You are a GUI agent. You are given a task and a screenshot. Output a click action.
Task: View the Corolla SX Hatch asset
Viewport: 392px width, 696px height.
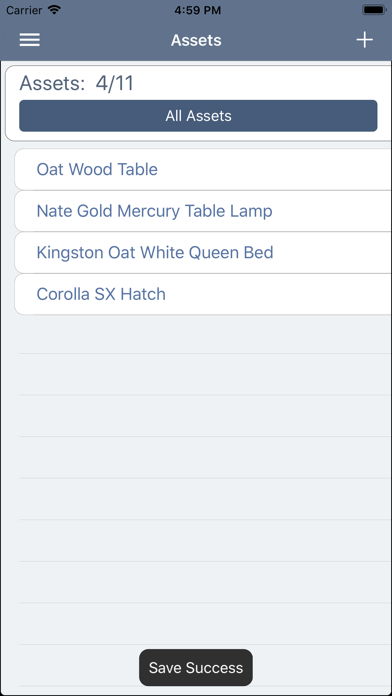point(203,294)
